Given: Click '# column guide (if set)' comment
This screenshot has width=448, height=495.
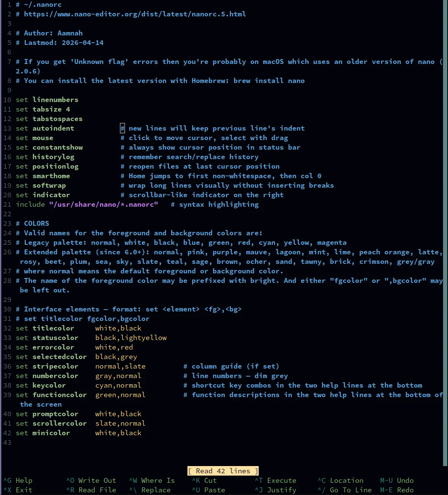Looking at the screenshot, I should (x=232, y=366).
